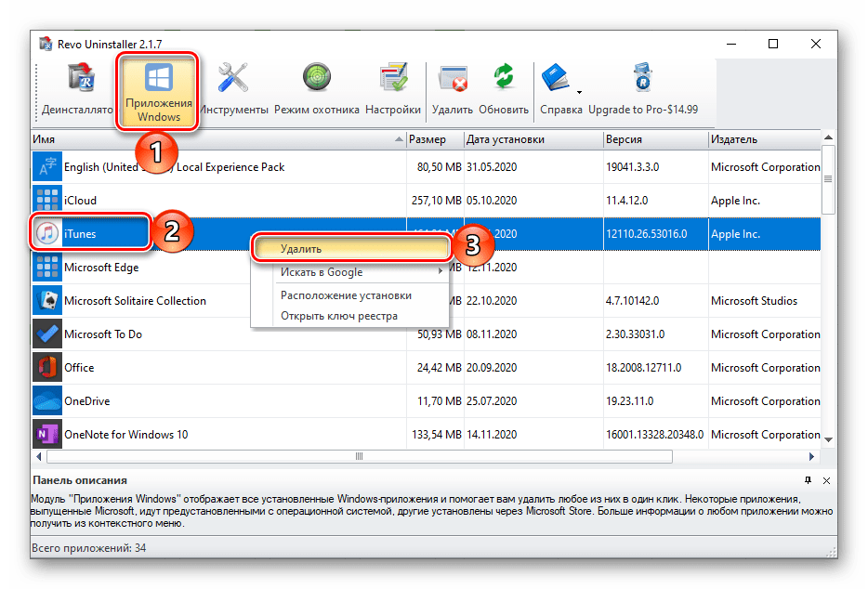Sort by the Издатель column header
This screenshot has width=868, height=589.
(x=765, y=139)
